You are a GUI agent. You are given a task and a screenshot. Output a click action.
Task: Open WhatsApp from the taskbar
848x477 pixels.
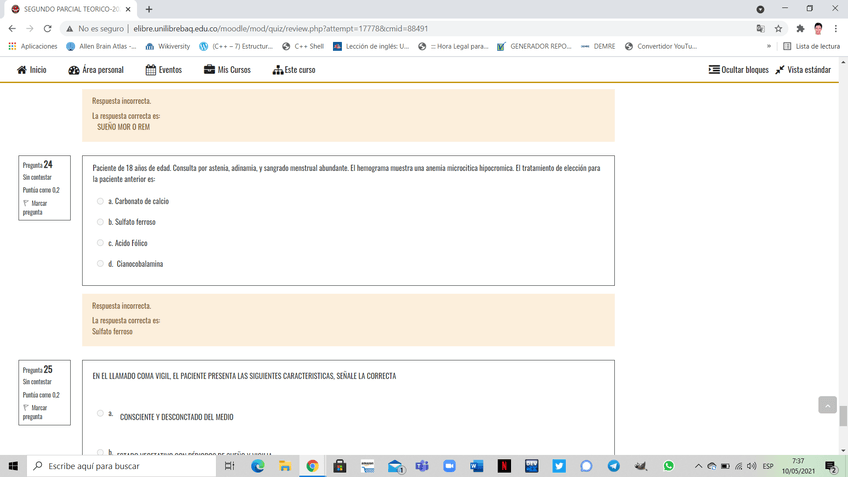pos(668,466)
